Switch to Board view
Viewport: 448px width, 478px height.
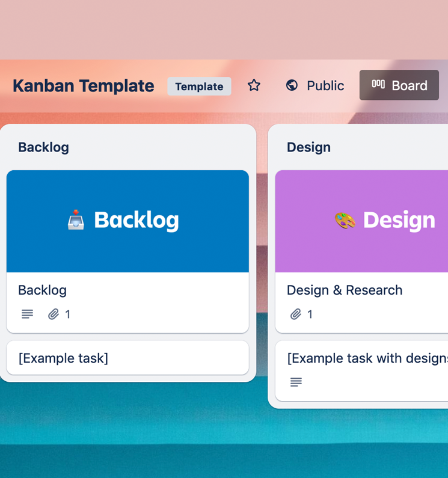pos(399,85)
